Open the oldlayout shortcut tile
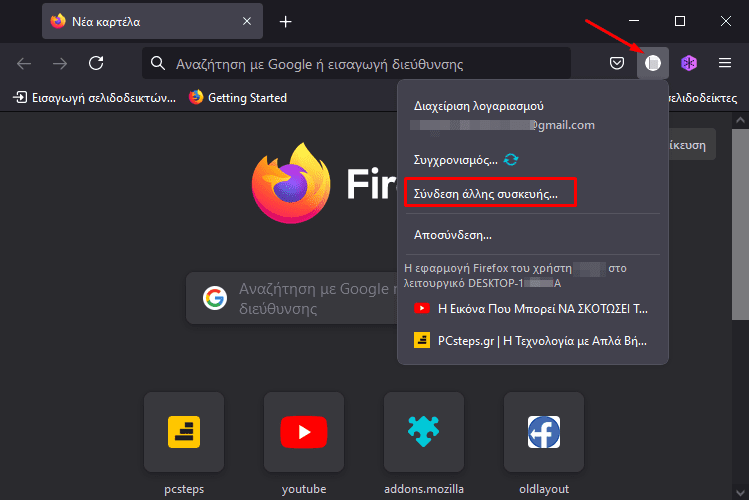Image resolution: width=749 pixels, height=500 pixels. coord(544,432)
